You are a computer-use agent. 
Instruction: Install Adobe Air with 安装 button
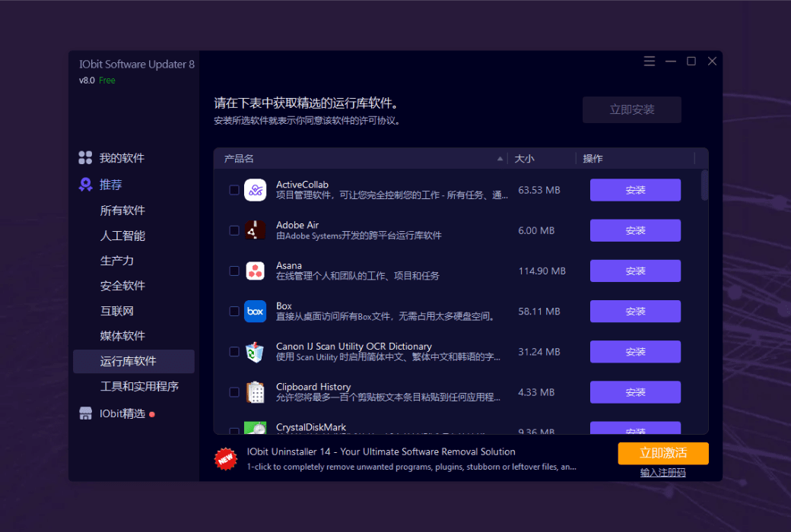click(635, 230)
